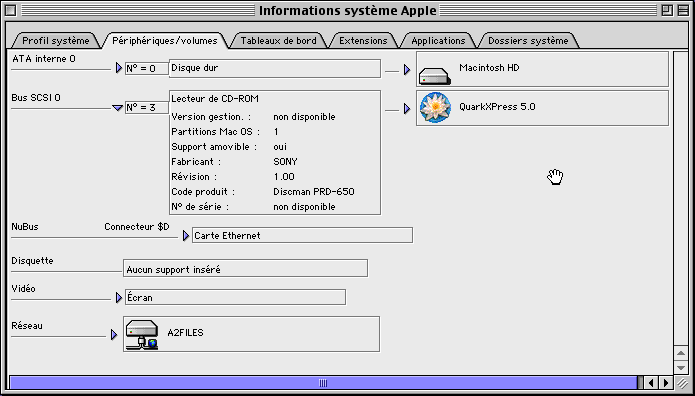This screenshot has width=695, height=396.
Task: Click the A2FILES server name
Action: [x=185, y=333]
